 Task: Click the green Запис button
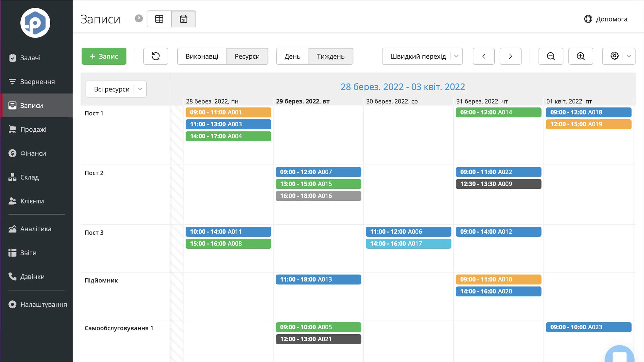click(x=104, y=56)
